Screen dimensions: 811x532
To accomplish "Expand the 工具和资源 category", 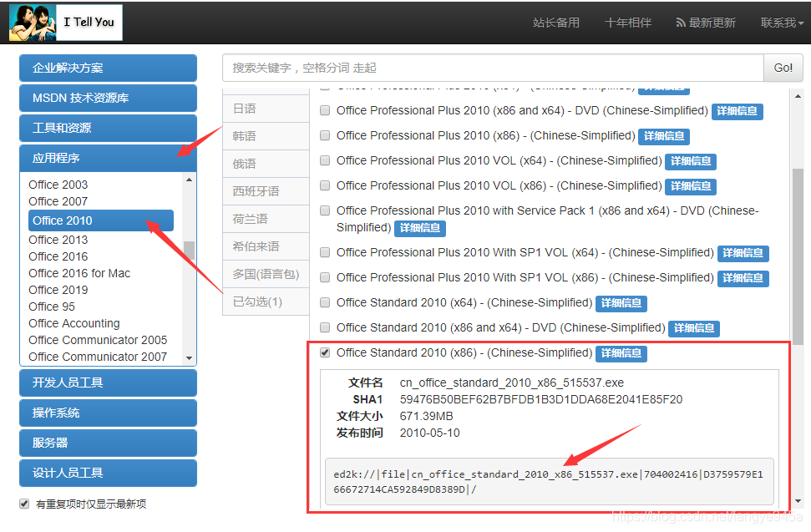I will click(x=108, y=128).
